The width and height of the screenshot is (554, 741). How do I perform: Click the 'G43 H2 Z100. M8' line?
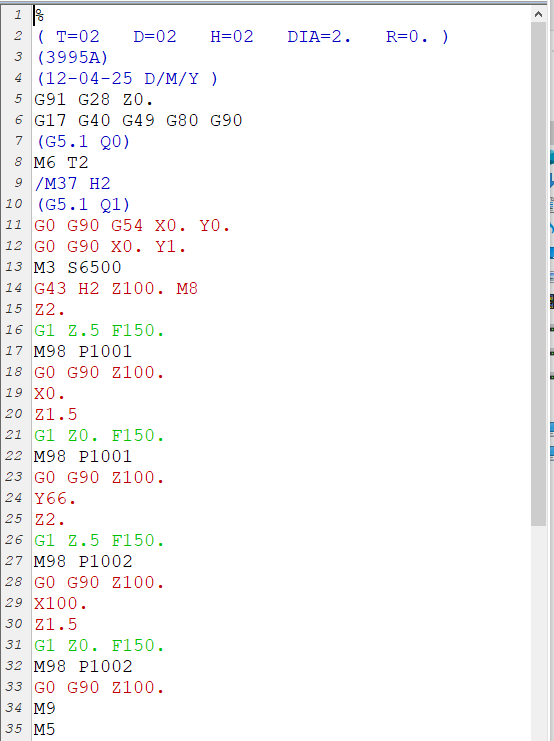tap(116, 288)
